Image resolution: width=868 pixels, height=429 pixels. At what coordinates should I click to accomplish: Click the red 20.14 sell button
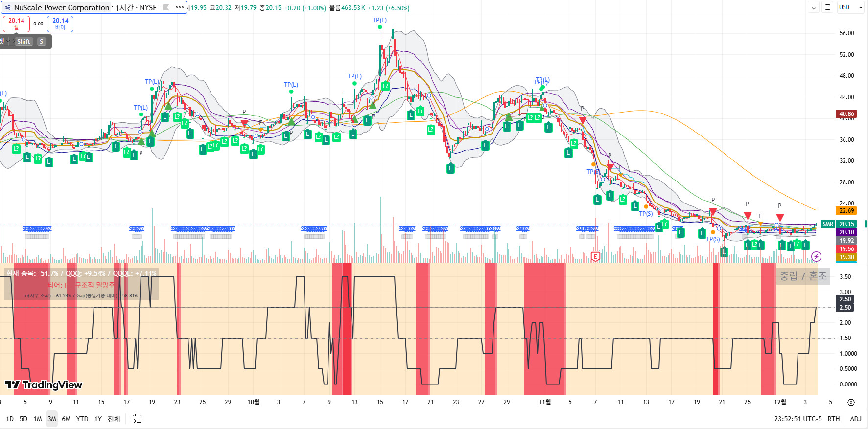coord(16,23)
